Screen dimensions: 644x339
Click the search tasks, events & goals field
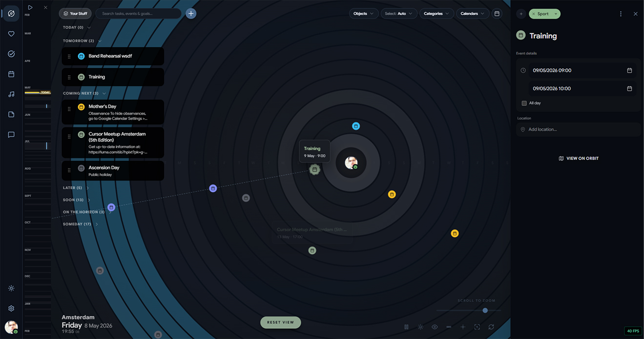[x=139, y=14]
